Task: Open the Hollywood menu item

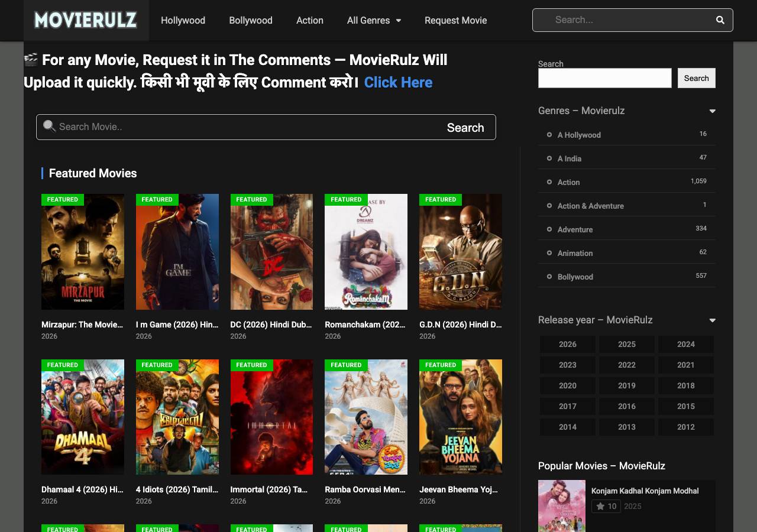Action: (x=183, y=20)
